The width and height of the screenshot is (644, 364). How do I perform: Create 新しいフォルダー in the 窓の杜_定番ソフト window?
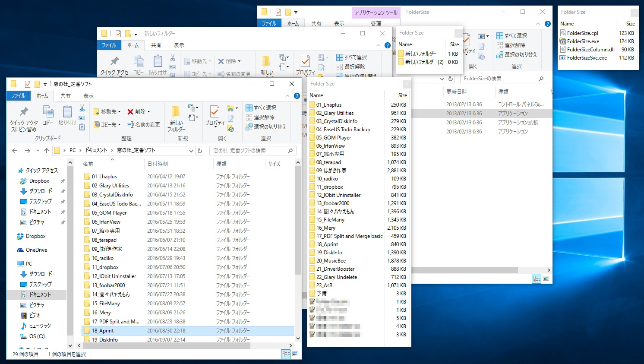pyautogui.click(x=176, y=118)
